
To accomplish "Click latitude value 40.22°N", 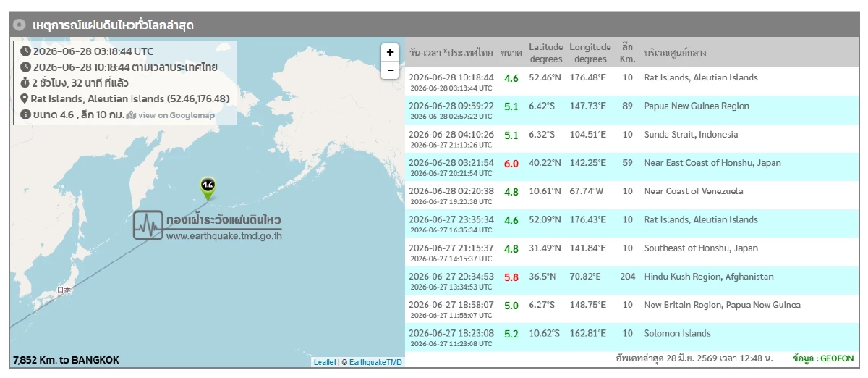I will click(x=545, y=163).
